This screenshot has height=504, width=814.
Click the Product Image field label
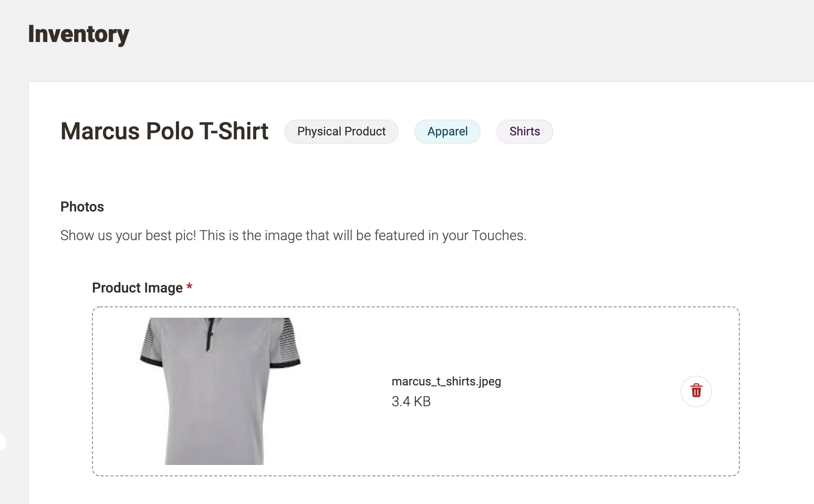tap(136, 288)
